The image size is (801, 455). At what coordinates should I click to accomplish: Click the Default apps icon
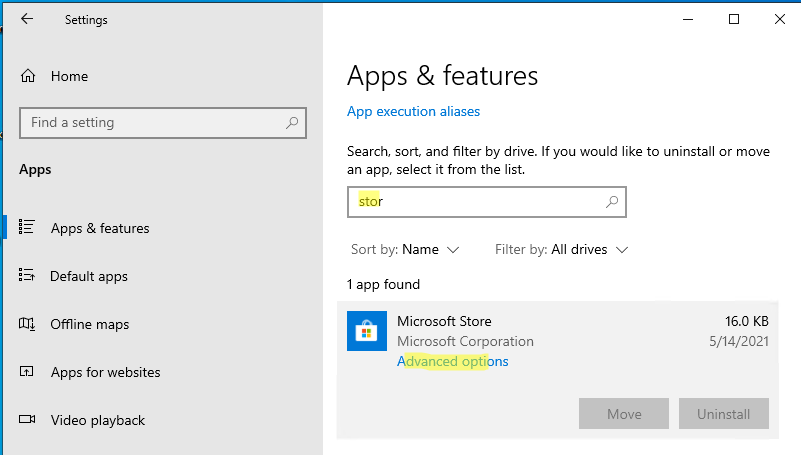[x=27, y=275]
